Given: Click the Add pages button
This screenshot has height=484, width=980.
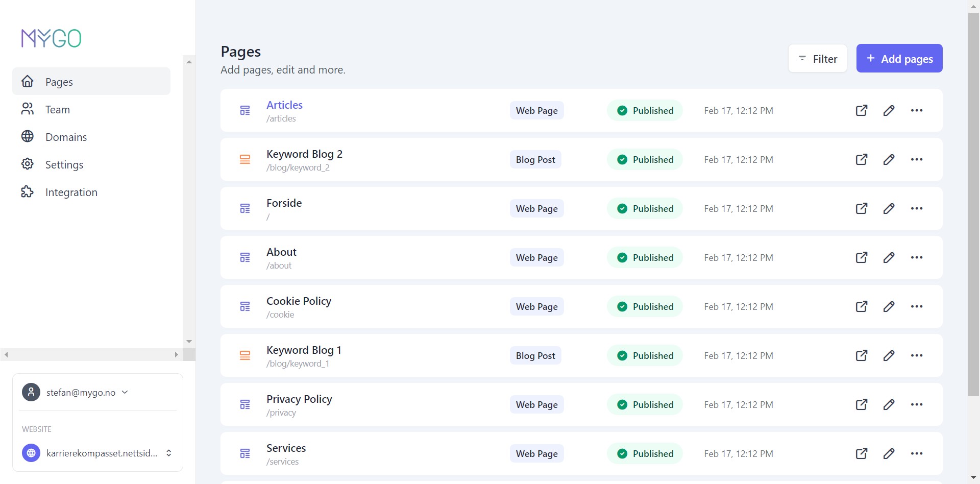Looking at the screenshot, I should [899, 59].
